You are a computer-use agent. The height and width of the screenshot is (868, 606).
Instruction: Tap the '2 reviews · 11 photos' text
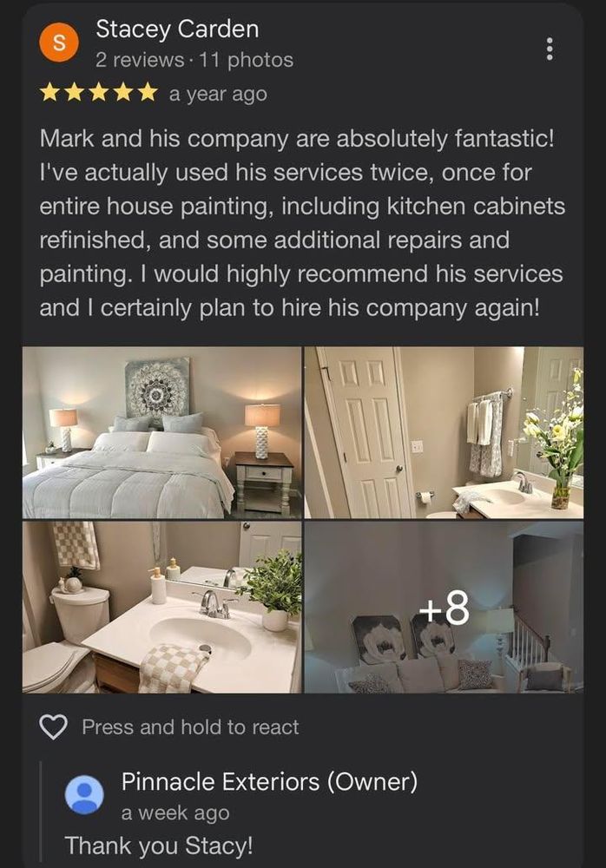(x=194, y=60)
